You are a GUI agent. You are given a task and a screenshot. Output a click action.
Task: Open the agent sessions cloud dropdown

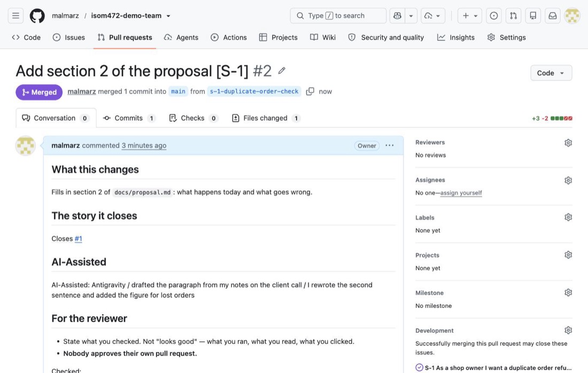point(433,15)
